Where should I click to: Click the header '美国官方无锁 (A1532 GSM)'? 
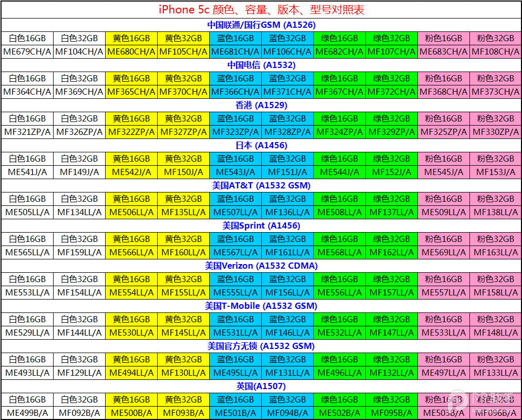point(261,346)
